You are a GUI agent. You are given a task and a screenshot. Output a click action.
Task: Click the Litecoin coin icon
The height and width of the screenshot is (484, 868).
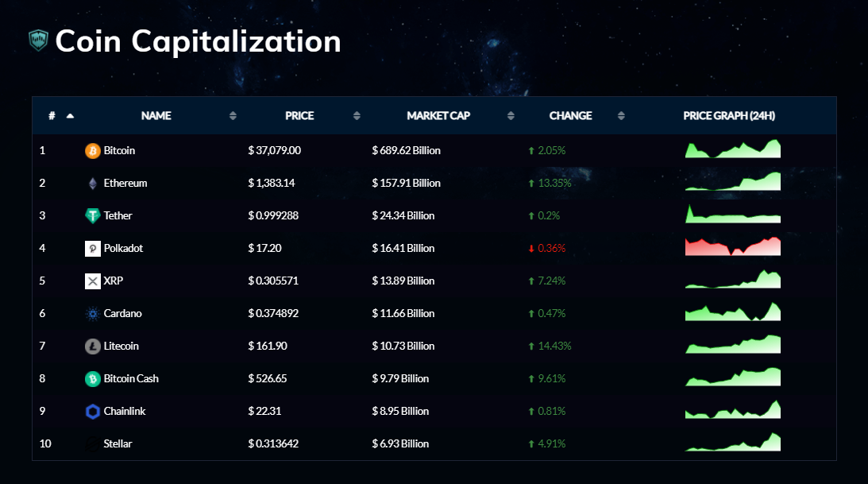92,347
